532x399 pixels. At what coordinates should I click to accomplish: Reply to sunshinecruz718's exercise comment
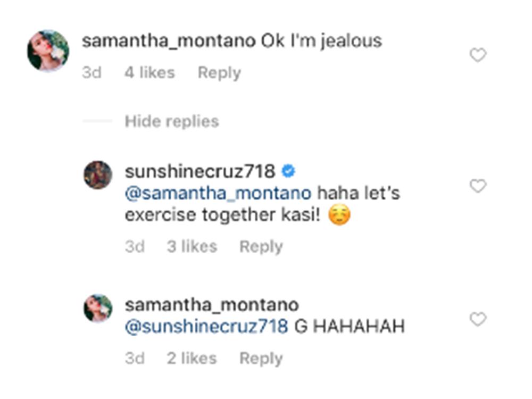click(x=261, y=246)
